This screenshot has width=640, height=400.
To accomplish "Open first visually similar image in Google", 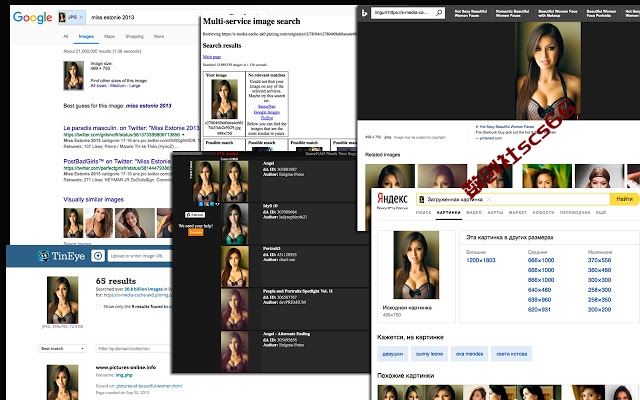I will click(x=73, y=222).
